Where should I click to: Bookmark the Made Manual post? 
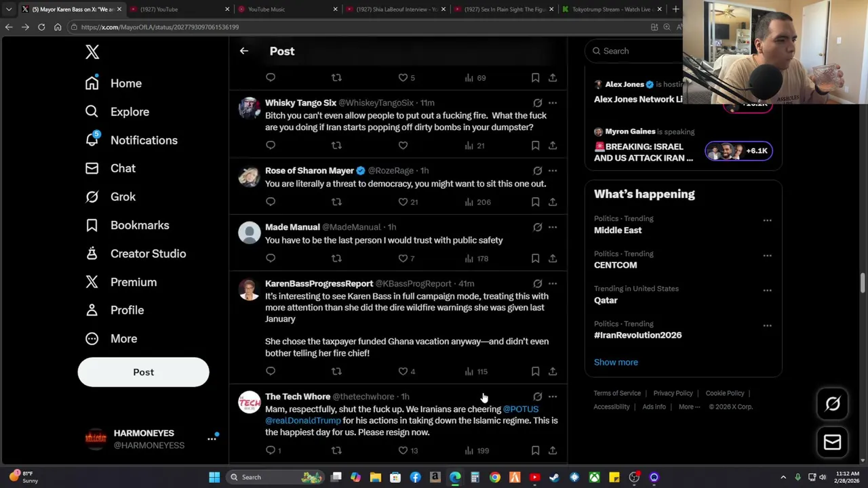pos(535,258)
